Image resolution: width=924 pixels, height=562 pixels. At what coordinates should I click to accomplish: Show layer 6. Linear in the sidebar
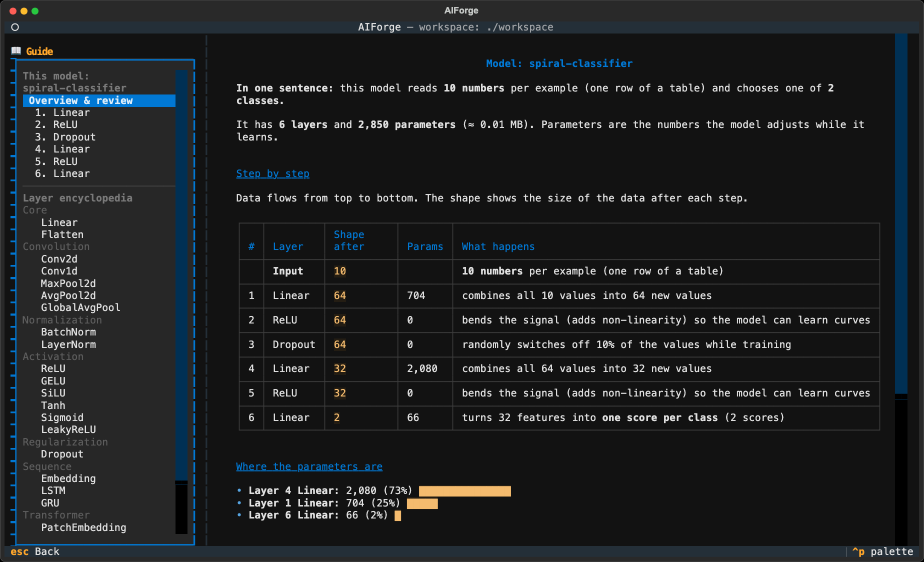click(x=62, y=173)
